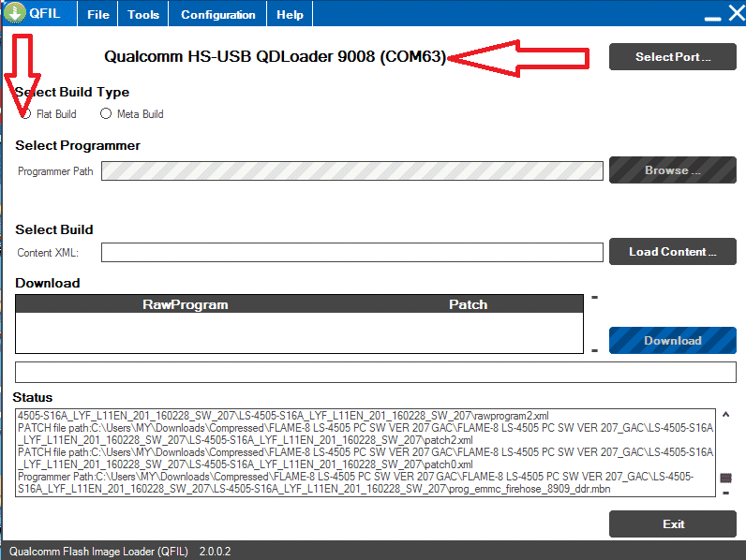Click the blue Download button

(673, 340)
